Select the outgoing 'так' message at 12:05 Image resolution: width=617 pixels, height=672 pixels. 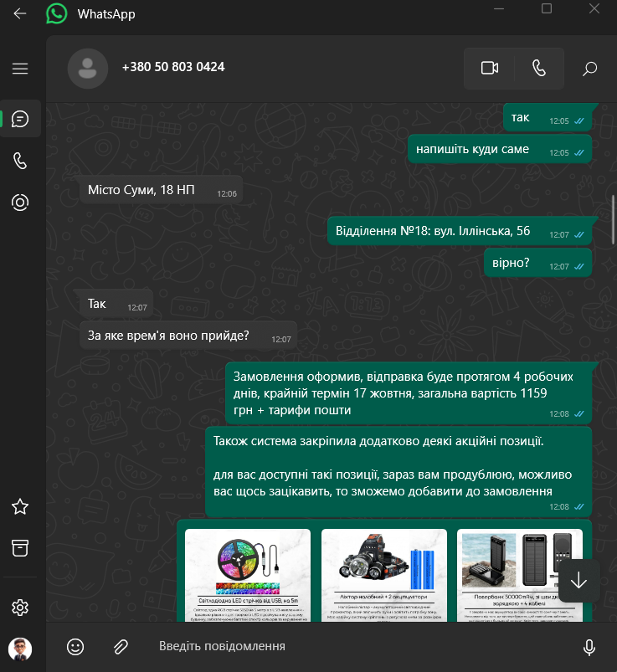click(548, 117)
